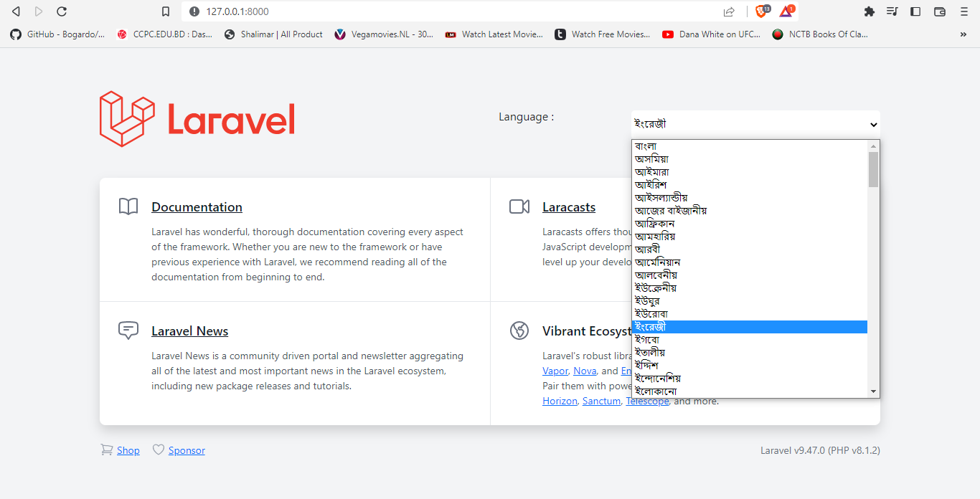The width and height of the screenshot is (980, 499).
Task: Open the browser main menu icon
Action: (963, 11)
